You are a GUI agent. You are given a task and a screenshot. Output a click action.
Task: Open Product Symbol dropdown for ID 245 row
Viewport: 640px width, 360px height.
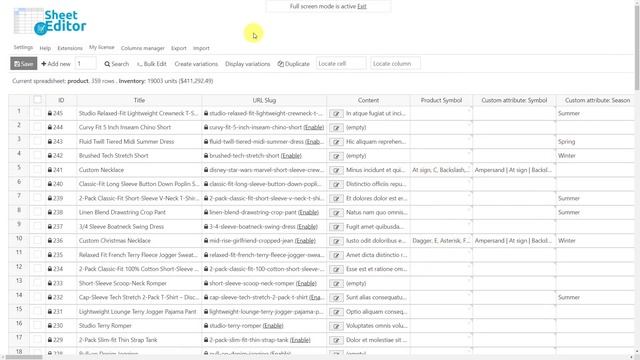[x=469, y=110]
